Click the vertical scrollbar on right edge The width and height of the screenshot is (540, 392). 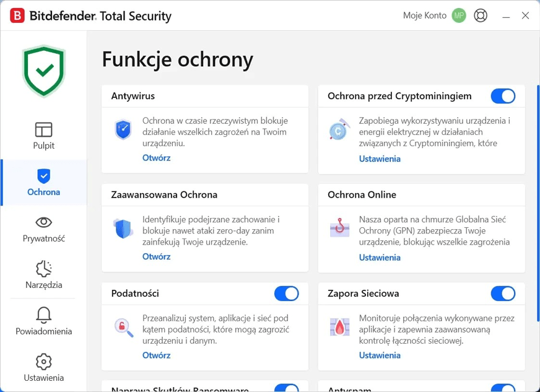pyautogui.click(x=538, y=203)
